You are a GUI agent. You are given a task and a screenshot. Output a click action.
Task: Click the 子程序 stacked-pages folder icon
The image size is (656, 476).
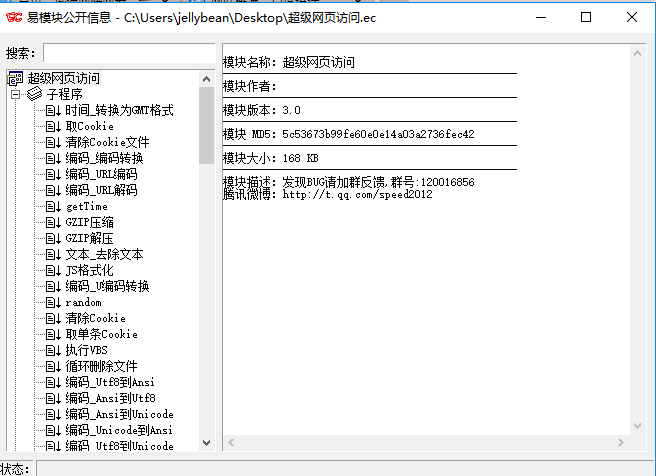(x=34, y=94)
